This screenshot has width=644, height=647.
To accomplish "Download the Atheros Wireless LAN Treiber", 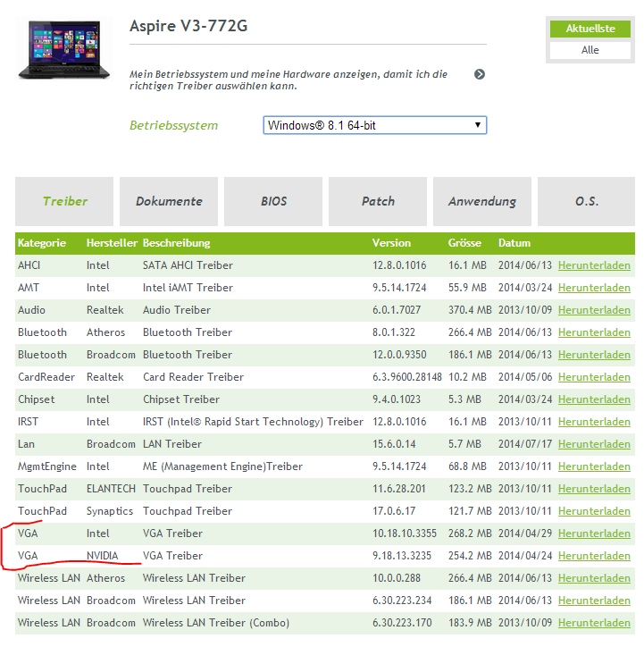I will [x=594, y=578].
